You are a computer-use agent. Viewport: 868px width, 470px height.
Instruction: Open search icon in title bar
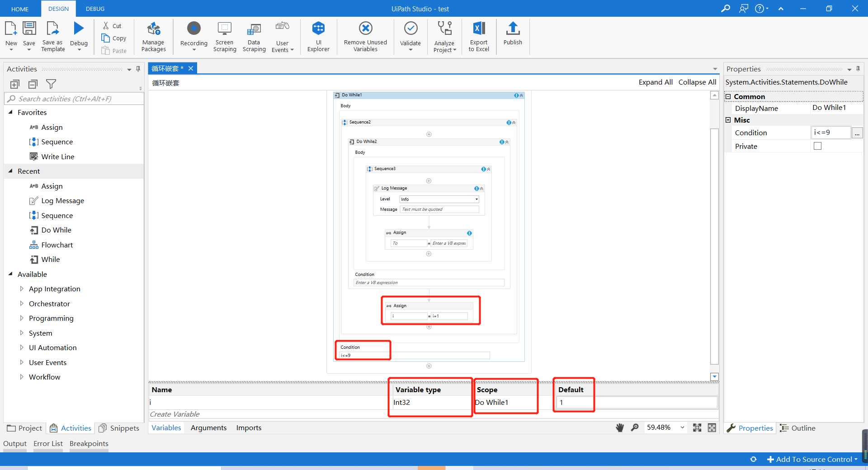coord(726,8)
